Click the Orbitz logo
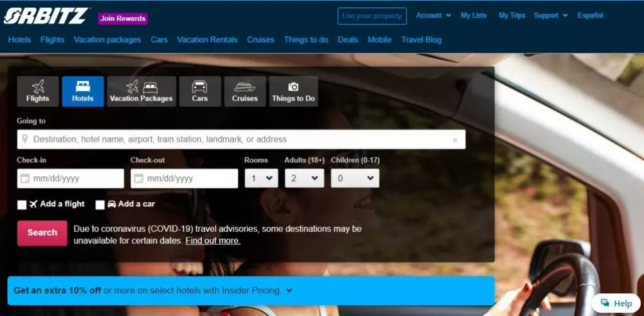The height and width of the screenshot is (316, 644). coord(46,16)
